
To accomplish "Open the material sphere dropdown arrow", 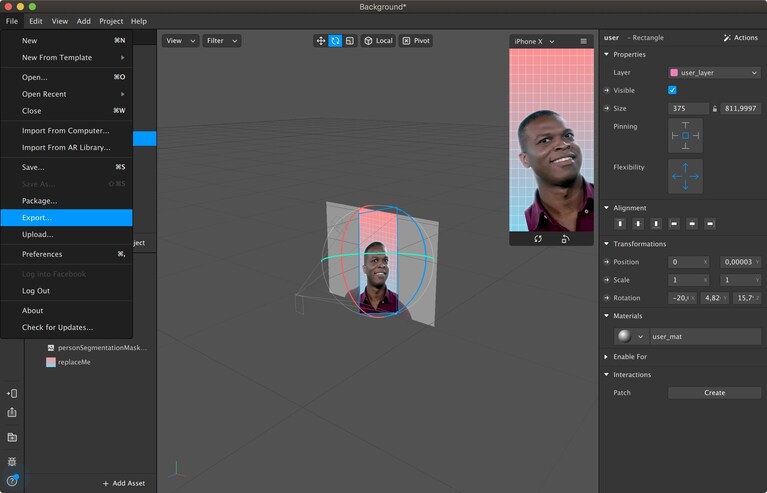I will tap(640, 336).
